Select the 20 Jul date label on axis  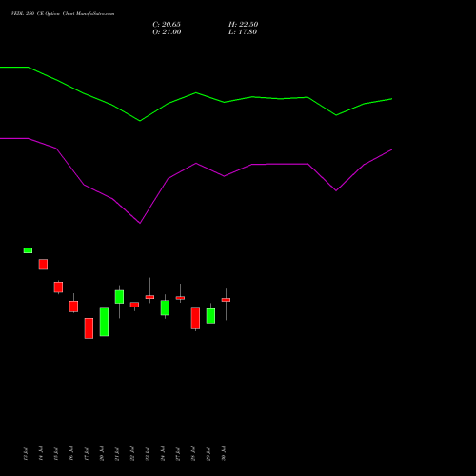coord(102,454)
